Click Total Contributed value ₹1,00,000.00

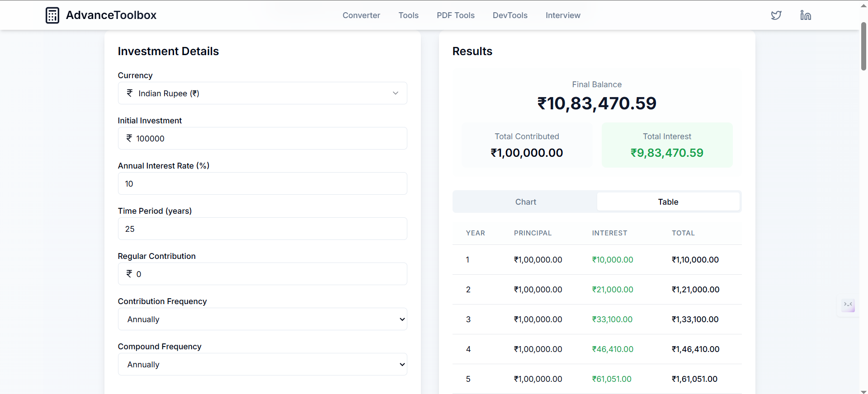click(527, 153)
